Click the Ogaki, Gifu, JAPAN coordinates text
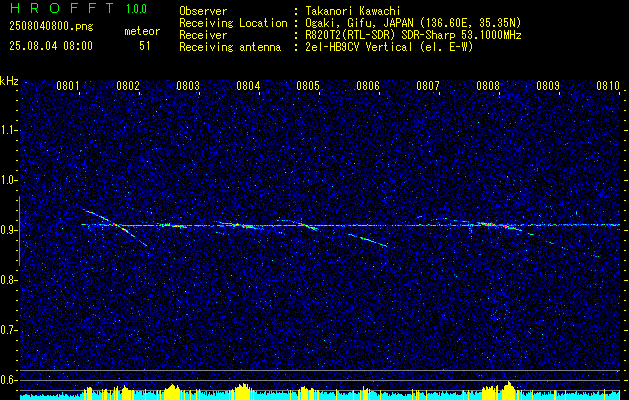 (413, 23)
